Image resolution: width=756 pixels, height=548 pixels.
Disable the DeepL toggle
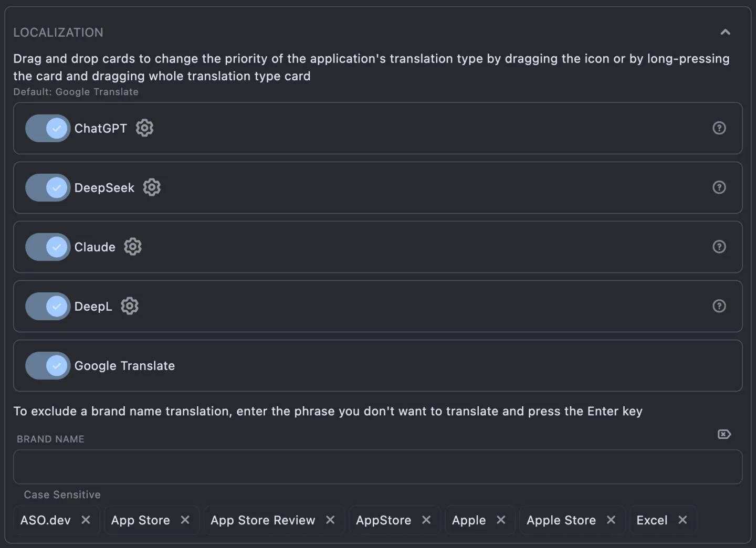48,306
